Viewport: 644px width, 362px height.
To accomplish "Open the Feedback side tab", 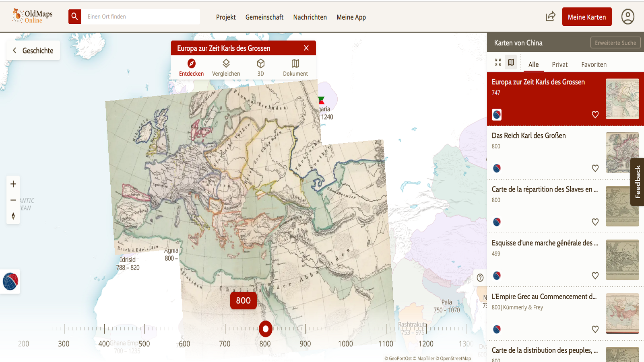I will (637, 182).
